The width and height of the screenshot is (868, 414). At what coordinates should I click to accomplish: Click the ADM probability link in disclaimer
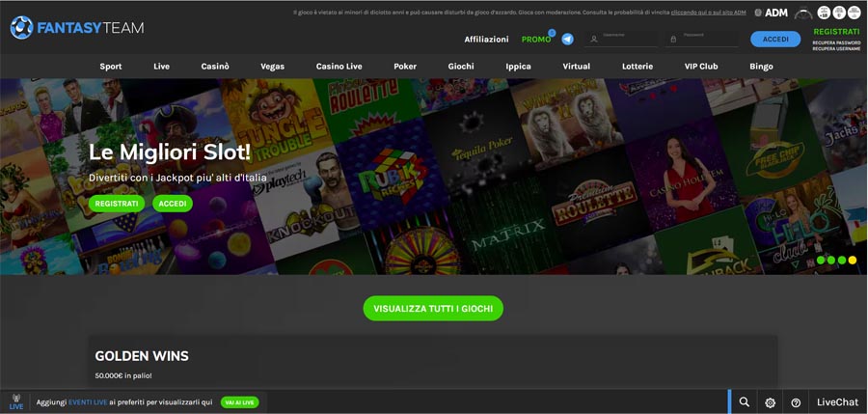tap(708, 13)
